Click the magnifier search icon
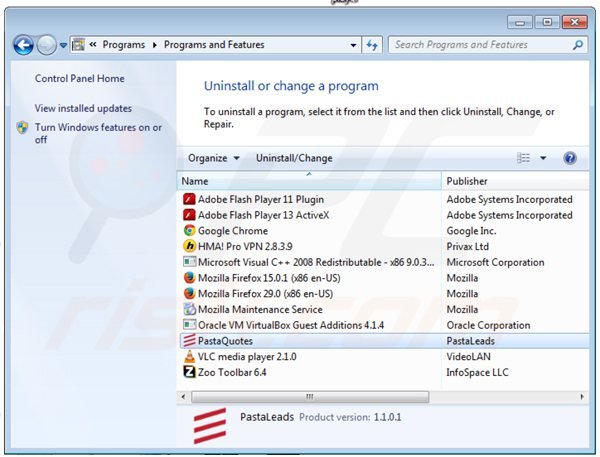The image size is (600, 457). pyautogui.click(x=578, y=45)
